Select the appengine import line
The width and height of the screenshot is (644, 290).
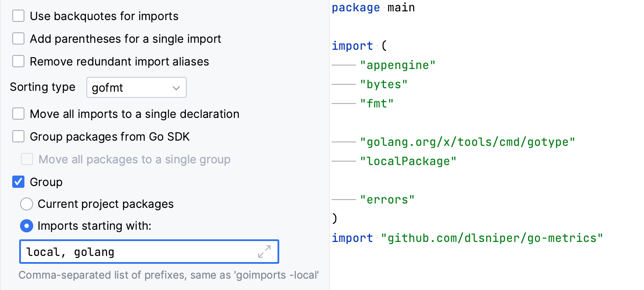click(x=399, y=65)
